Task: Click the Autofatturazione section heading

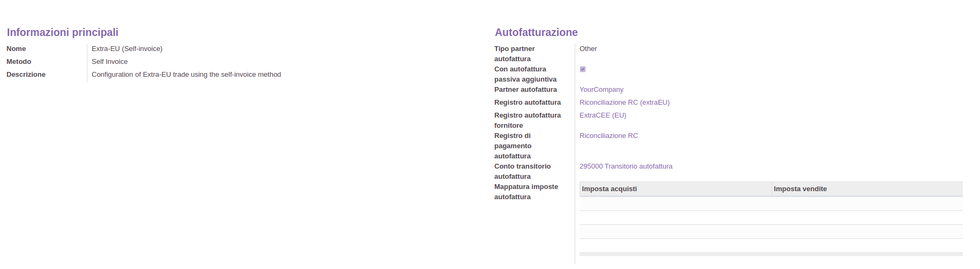Action: 536,32
